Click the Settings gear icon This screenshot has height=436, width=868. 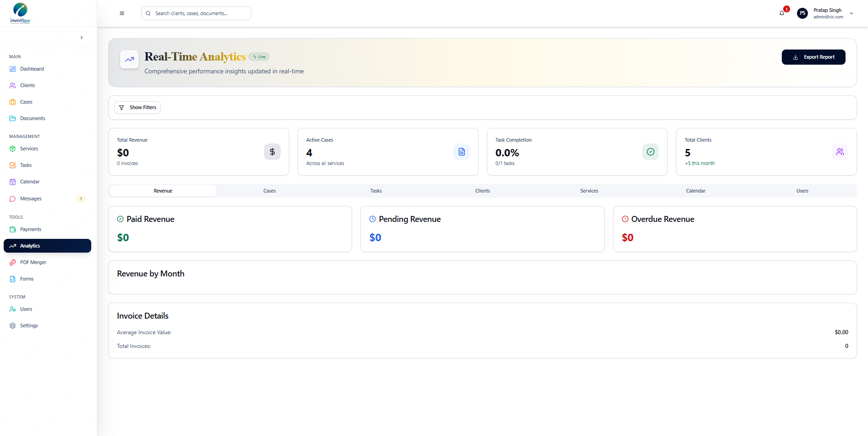[x=13, y=326]
